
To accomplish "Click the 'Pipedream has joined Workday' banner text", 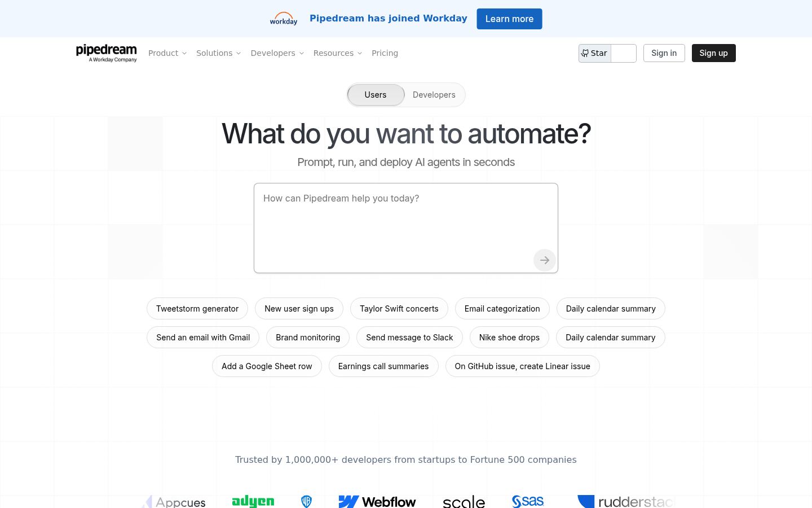I will (x=389, y=19).
